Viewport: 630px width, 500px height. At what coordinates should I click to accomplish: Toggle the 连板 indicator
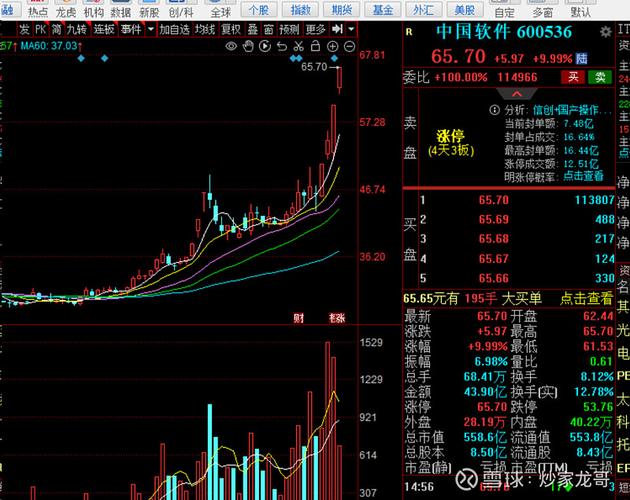point(104,29)
